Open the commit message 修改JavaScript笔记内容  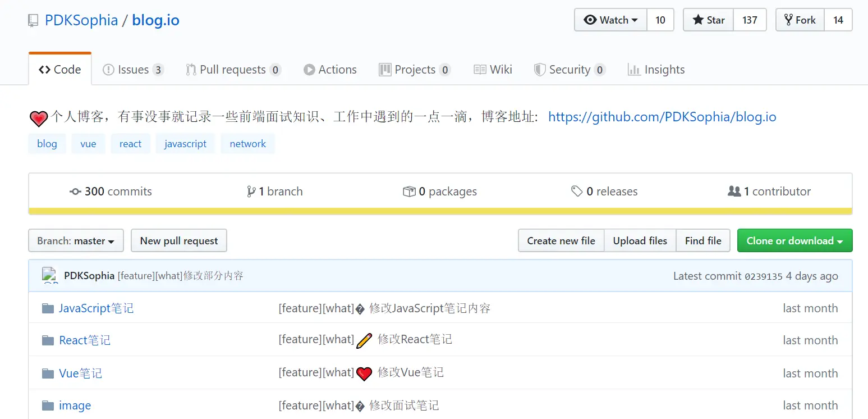(x=384, y=308)
